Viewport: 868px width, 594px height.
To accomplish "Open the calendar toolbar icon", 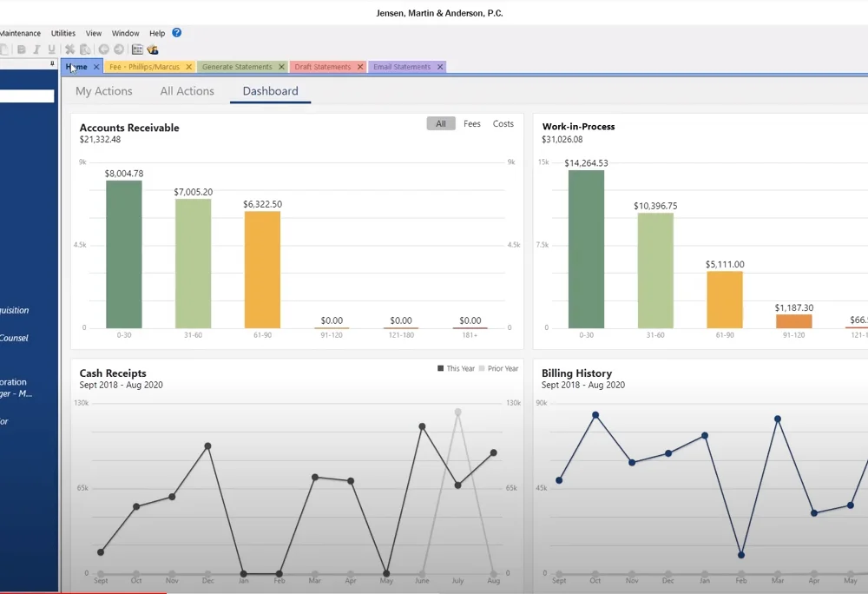I will coord(137,49).
